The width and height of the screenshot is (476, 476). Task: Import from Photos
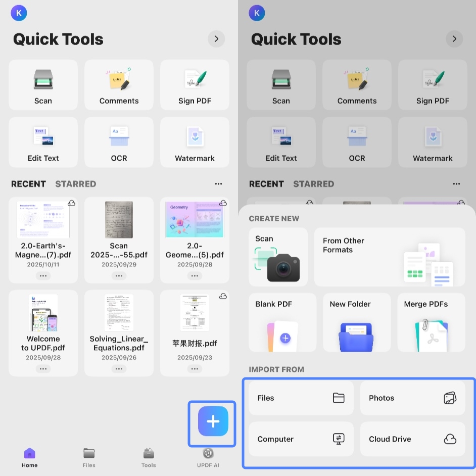(x=412, y=398)
